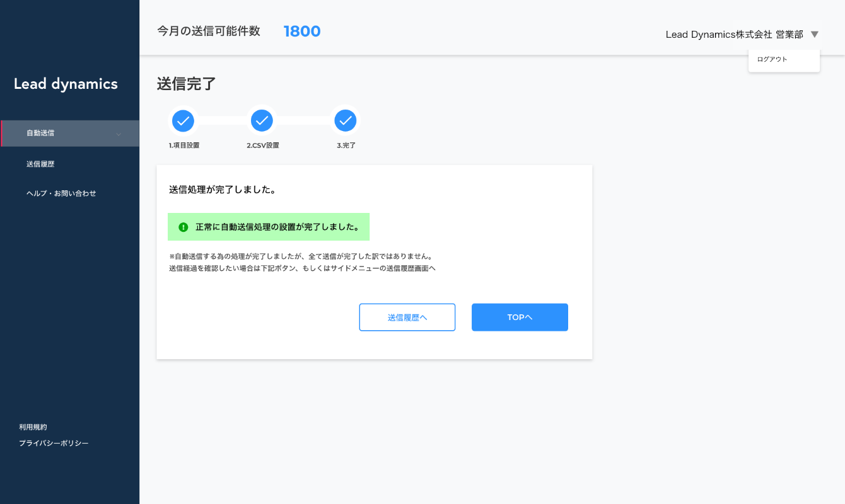The image size is (845, 504).
Task: Click the 送信履歴へ outlined button
Action: tap(407, 317)
